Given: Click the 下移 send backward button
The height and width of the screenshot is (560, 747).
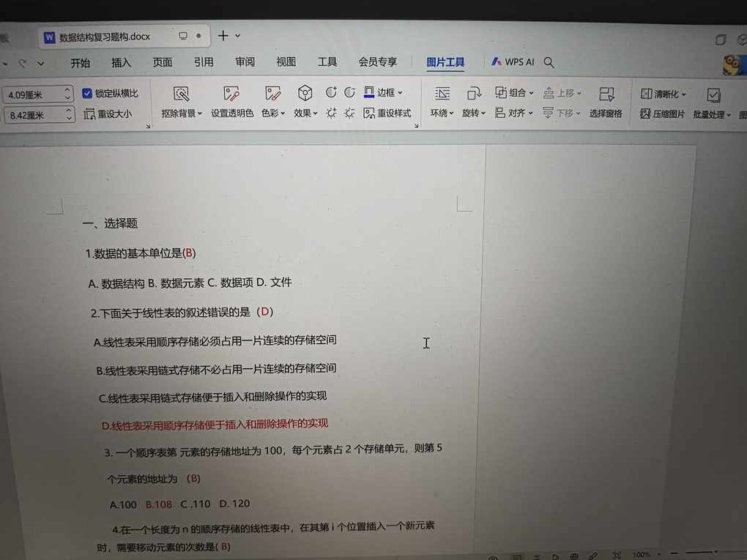Looking at the screenshot, I should [x=562, y=113].
